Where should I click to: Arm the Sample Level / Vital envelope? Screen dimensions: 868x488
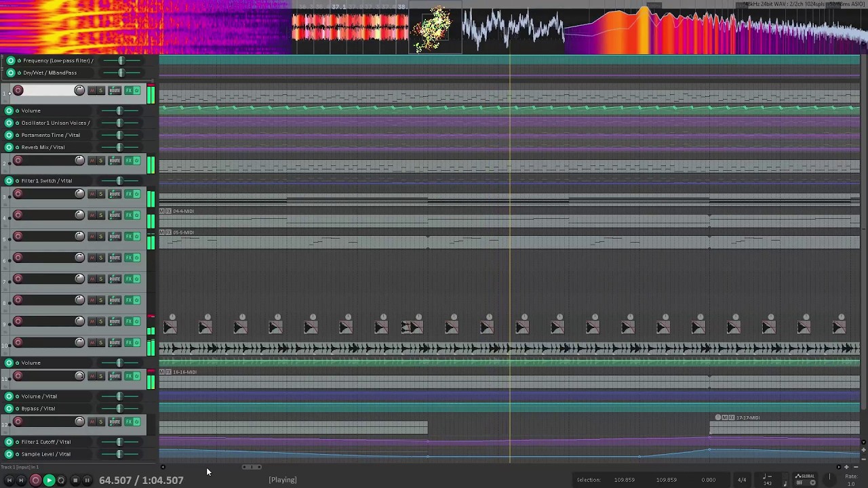click(9, 454)
